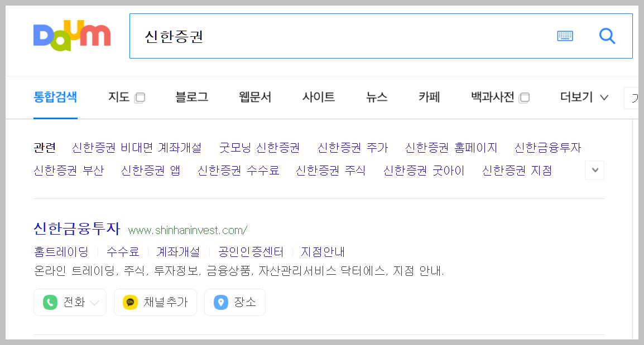Click the new-window icon next to 지도

(x=140, y=98)
